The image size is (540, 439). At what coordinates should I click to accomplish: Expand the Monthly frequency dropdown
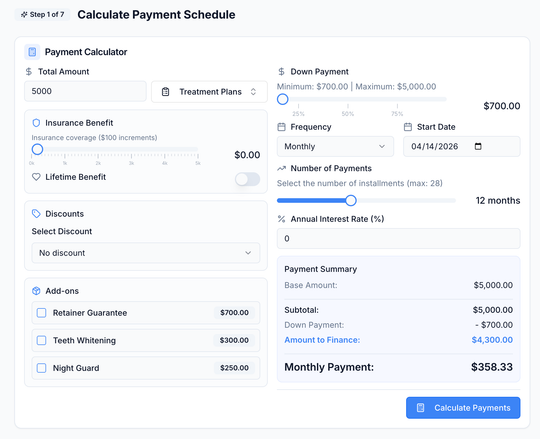pos(335,146)
